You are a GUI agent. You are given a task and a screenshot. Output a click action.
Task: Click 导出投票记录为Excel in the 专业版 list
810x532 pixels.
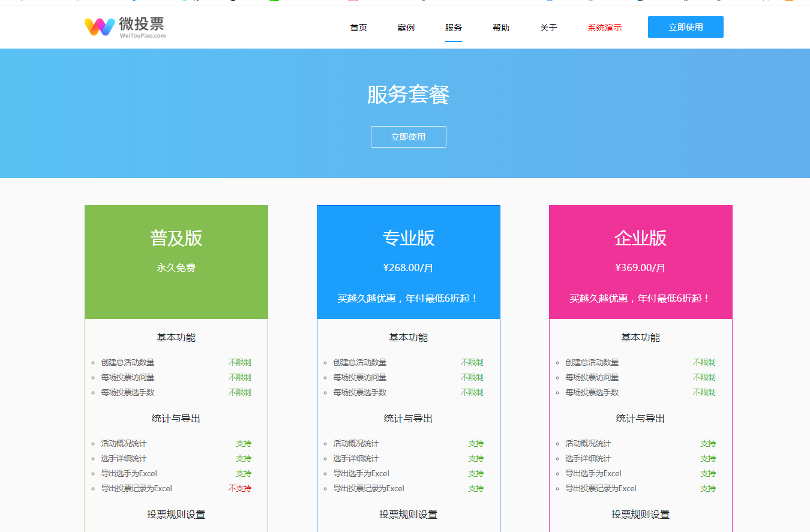point(368,488)
